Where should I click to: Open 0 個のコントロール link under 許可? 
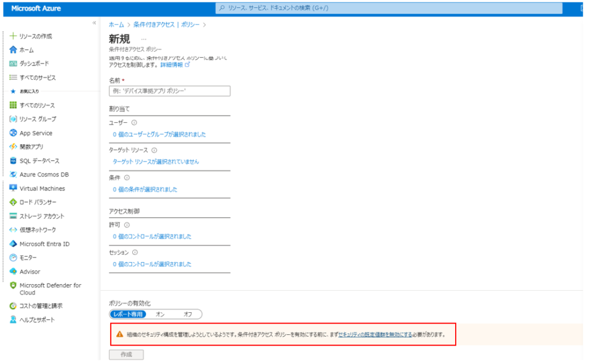(152, 237)
